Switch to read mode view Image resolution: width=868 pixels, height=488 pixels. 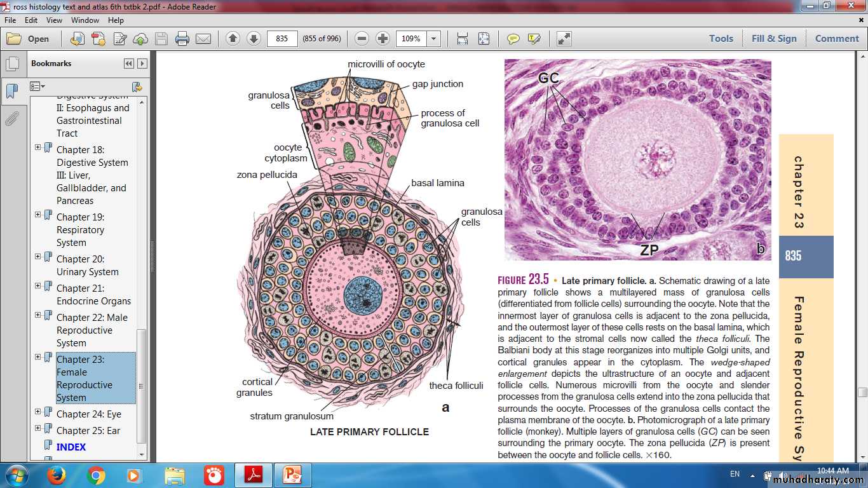pyautogui.click(x=564, y=39)
